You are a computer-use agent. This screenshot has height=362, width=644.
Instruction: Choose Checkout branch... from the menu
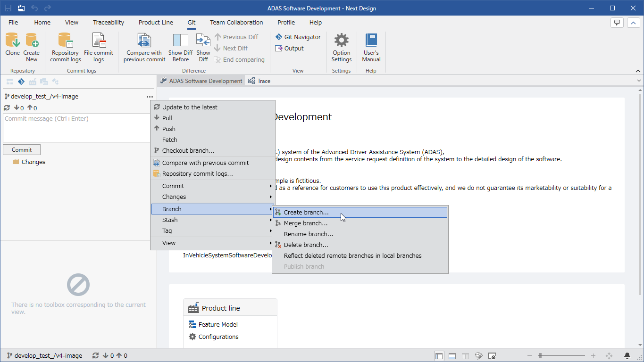click(213, 150)
